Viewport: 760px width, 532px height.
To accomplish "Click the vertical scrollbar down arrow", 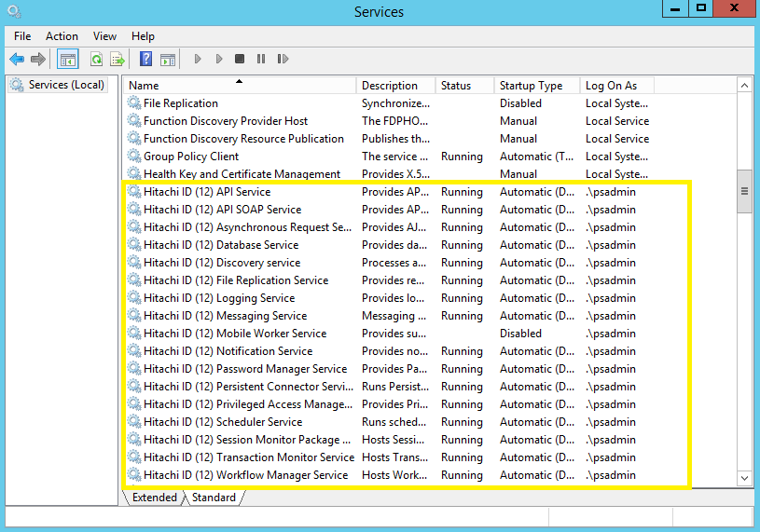I will (x=744, y=478).
